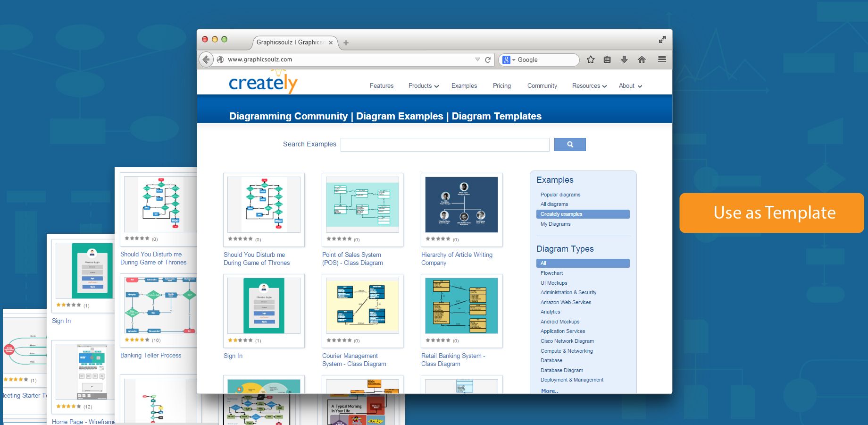Filter by Database diagram type
The height and width of the screenshot is (425, 868).
tap(551, 360)
